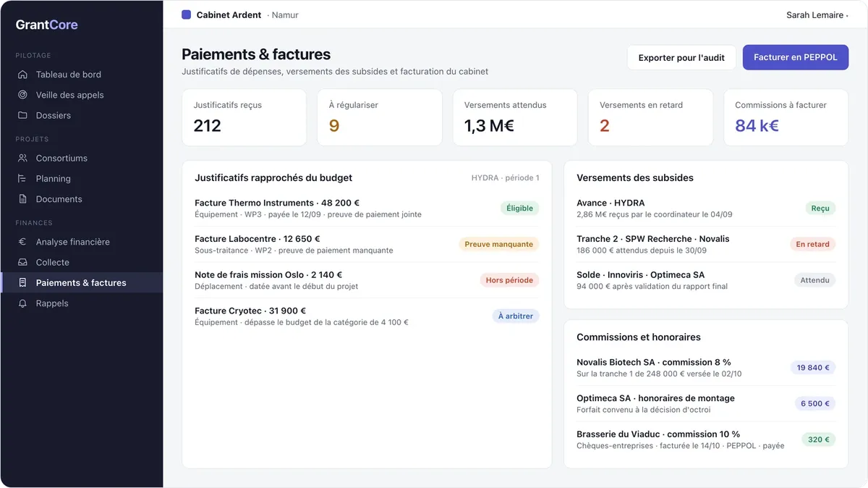Click Exporter pour l'audit button

click(681, 57)
